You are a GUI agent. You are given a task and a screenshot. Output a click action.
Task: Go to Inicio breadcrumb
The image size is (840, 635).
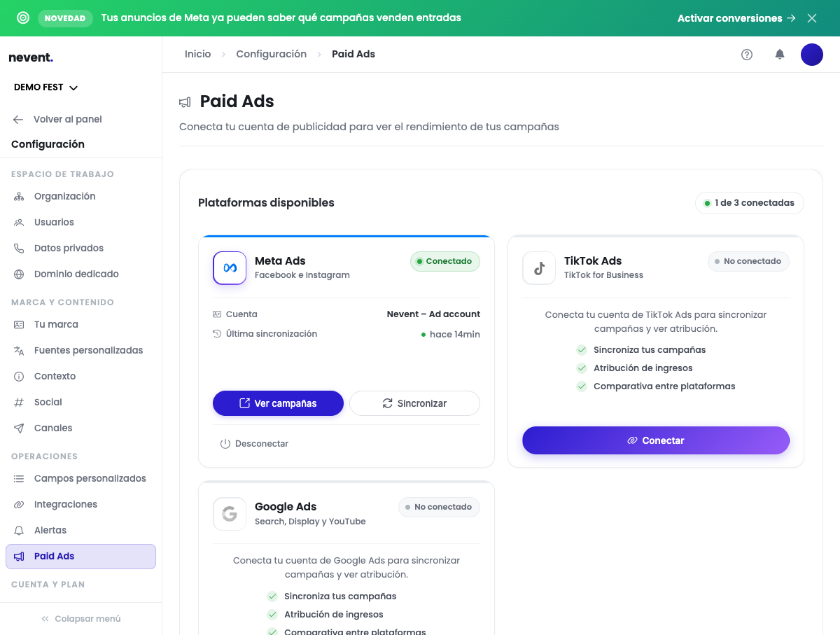[198, 55]
